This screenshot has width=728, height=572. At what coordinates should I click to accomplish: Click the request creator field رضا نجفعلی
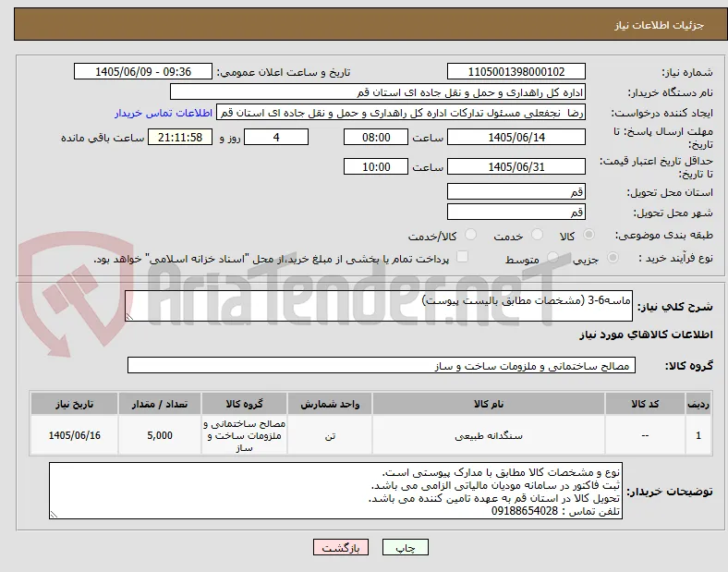pyautogui.click(x=401, y=113)
